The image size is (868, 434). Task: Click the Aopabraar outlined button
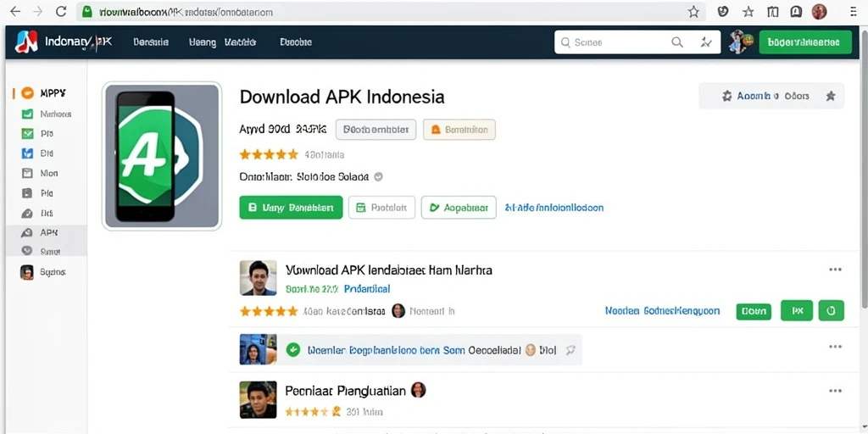tap(459, 208)
